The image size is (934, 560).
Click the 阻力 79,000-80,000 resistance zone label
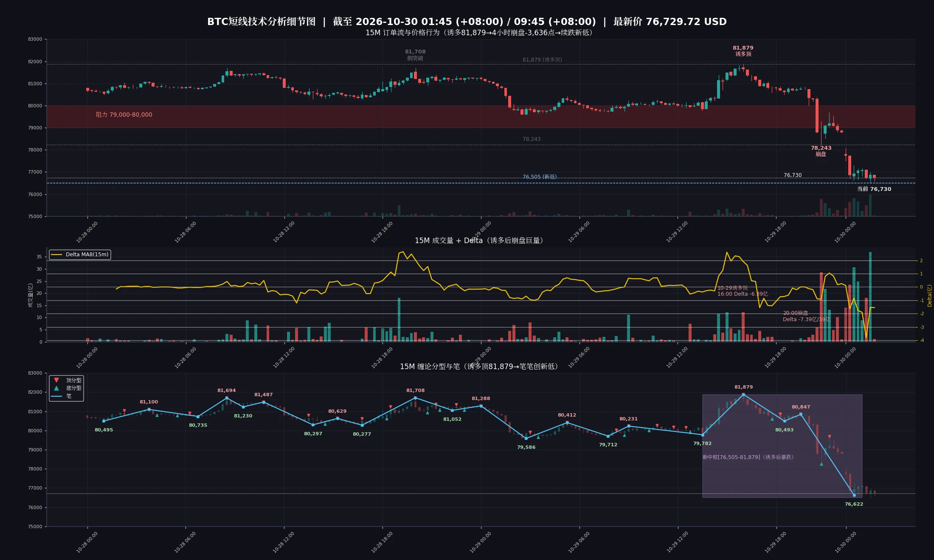click(x=124, y=115)
